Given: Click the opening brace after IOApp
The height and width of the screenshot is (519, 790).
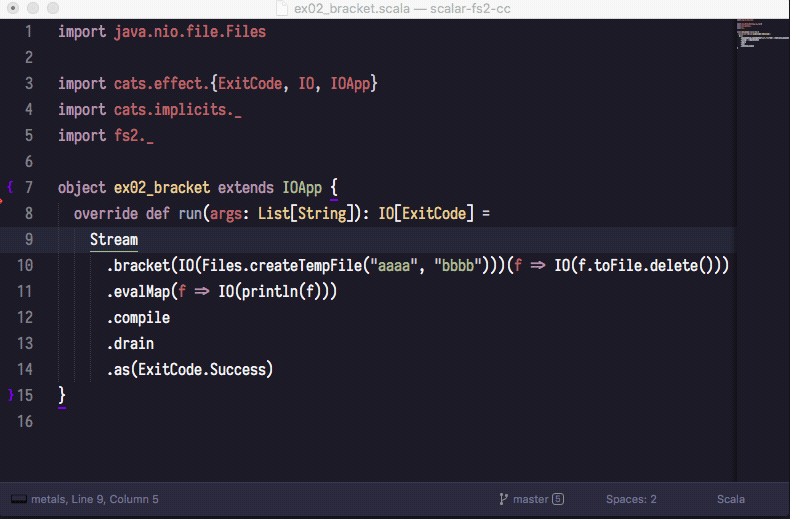Looking at the screenshot, I should (x=334, y=188).
